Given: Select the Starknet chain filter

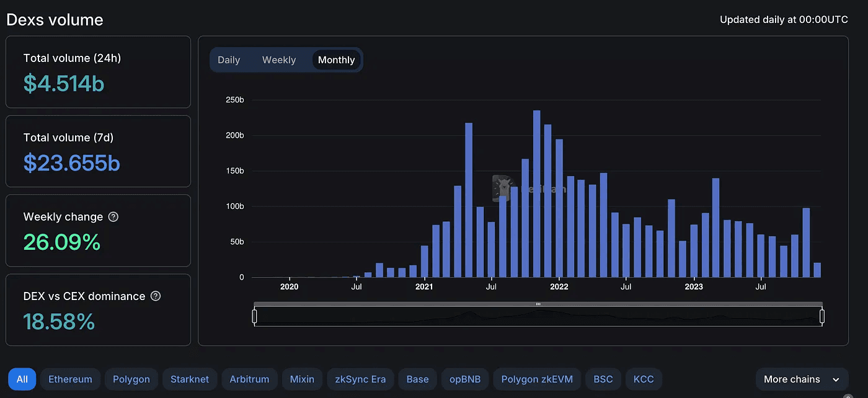Looking at the screenshot, I should coord(189,379).
